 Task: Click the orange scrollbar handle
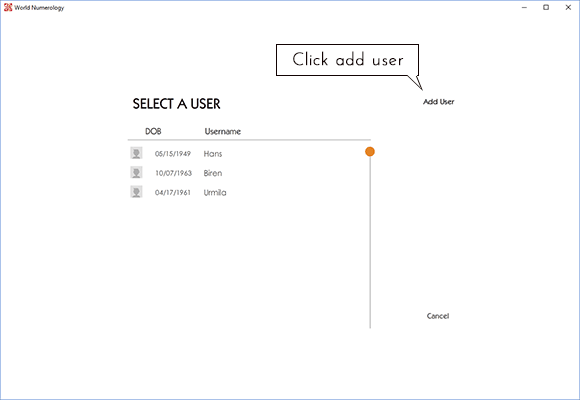pos(370,151)
